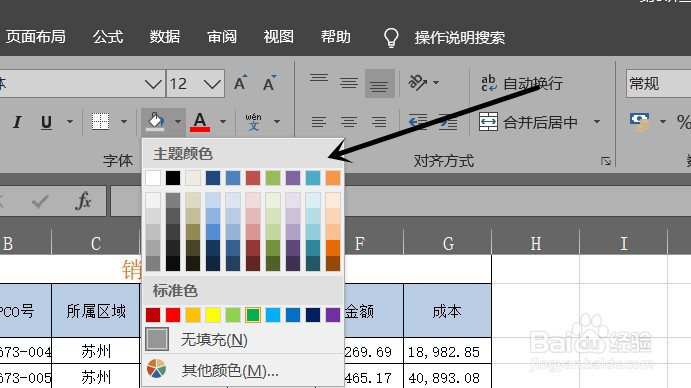The width and height of the screenshot is (691, 388).
Task: Click 合并后居中 merge and center button
Action: [529, 122]
